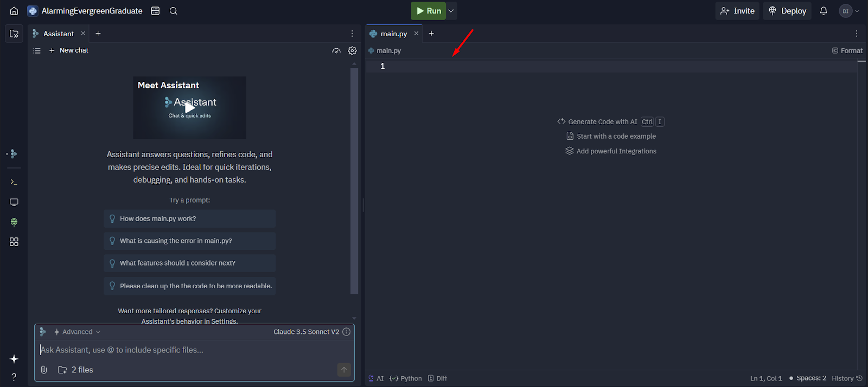Open the Webview monitor icon in sidebar
This screenshot has height=387, width=868.
click(14, 202)
